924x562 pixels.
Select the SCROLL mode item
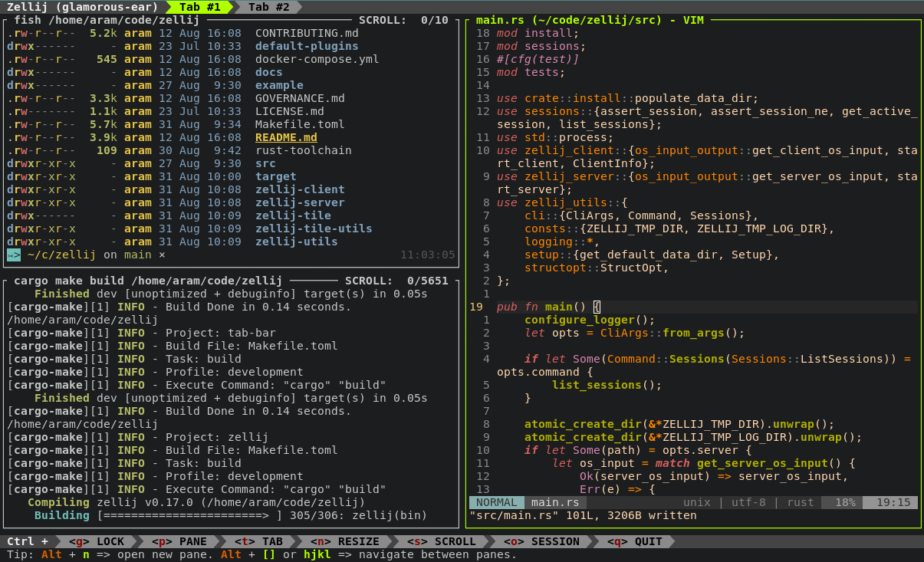(x=441, y=541)
